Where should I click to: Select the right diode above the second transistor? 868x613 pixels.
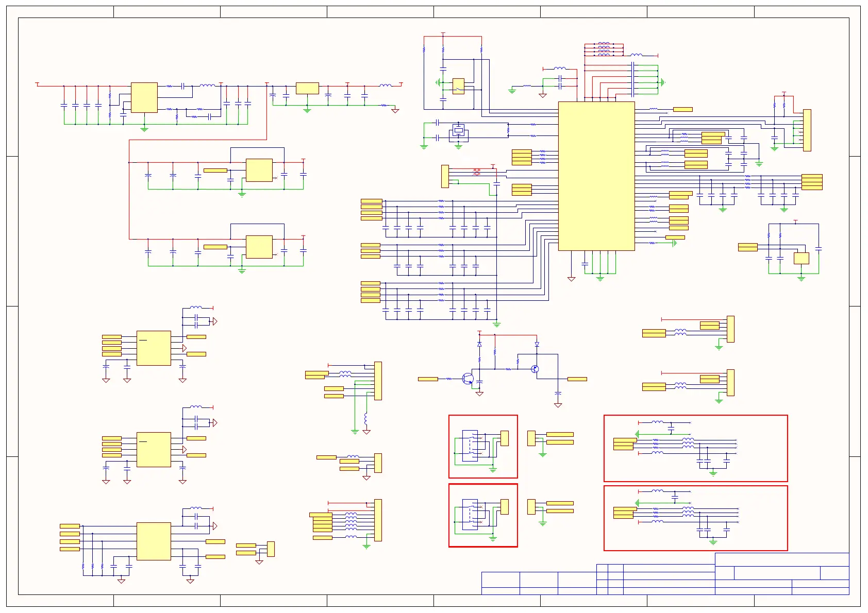click(537, 344)
